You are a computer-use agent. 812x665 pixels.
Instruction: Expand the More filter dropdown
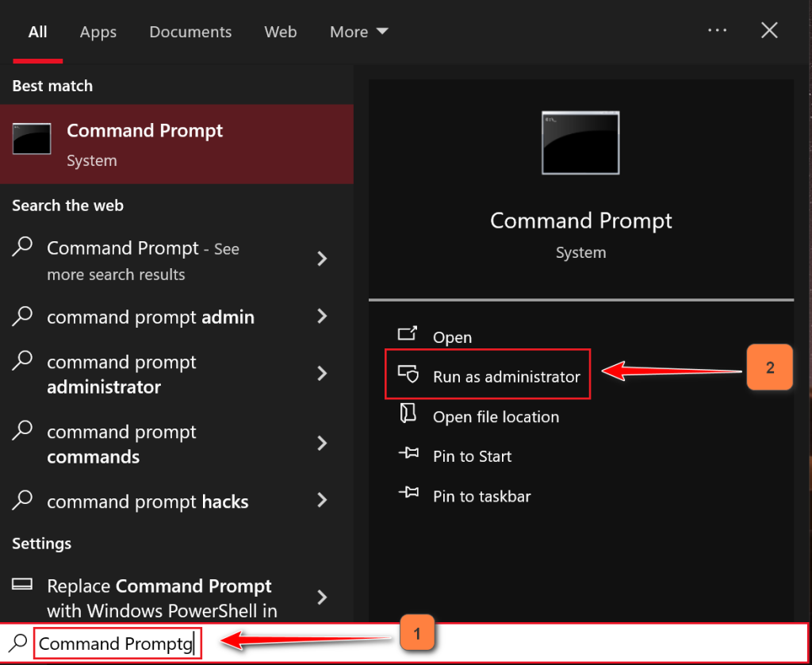click(359, 32)
